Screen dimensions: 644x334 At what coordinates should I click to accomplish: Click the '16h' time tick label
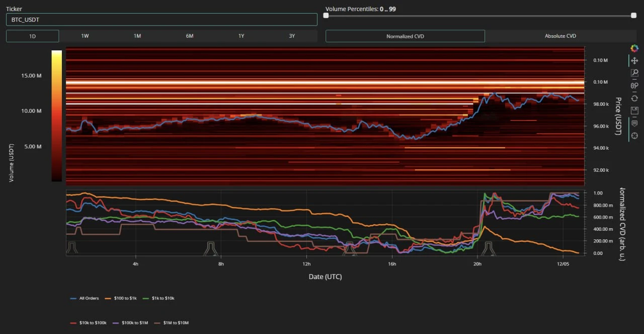click(x=392, y=264)
